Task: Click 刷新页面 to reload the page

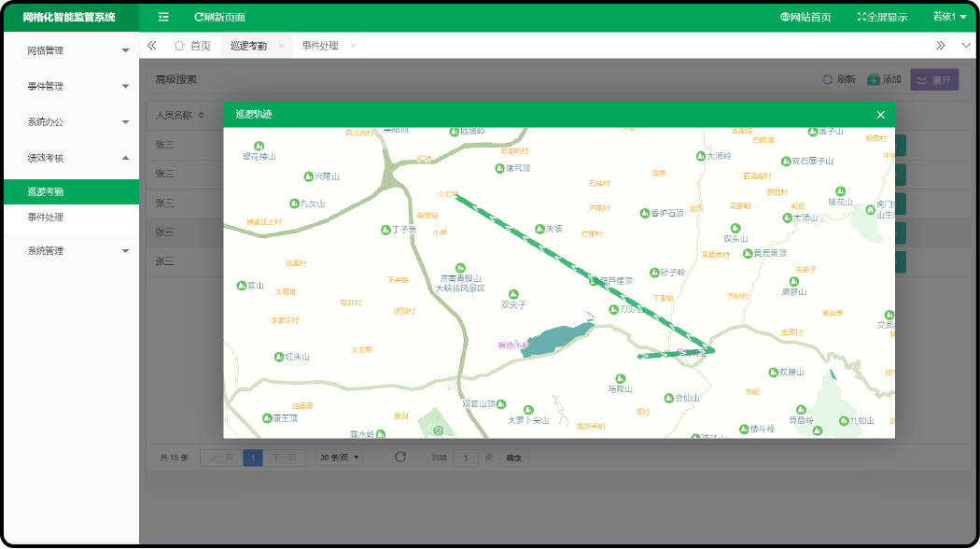Action: (219, 17)
